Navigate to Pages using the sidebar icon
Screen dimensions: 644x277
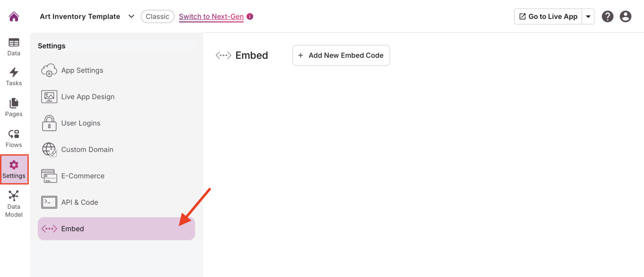[13, 107]
